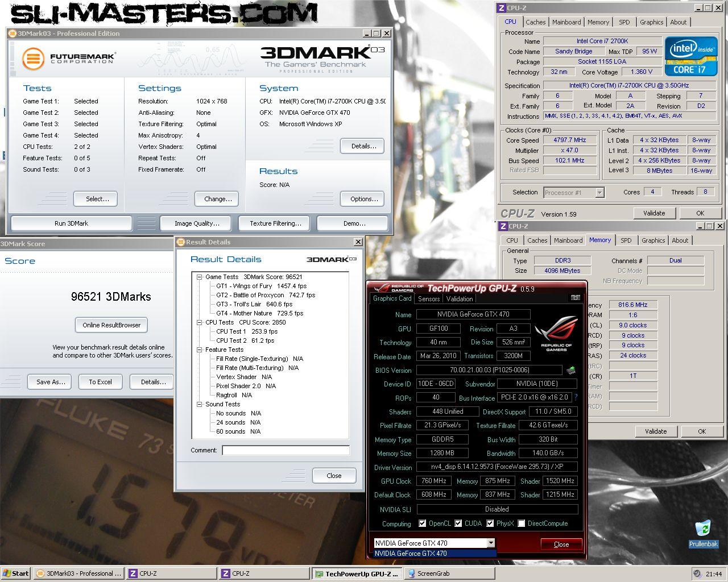This screenshot has height=582, width=728.
Task: Collapse the Game Tests tree node
Action: [x=200, y=277]
